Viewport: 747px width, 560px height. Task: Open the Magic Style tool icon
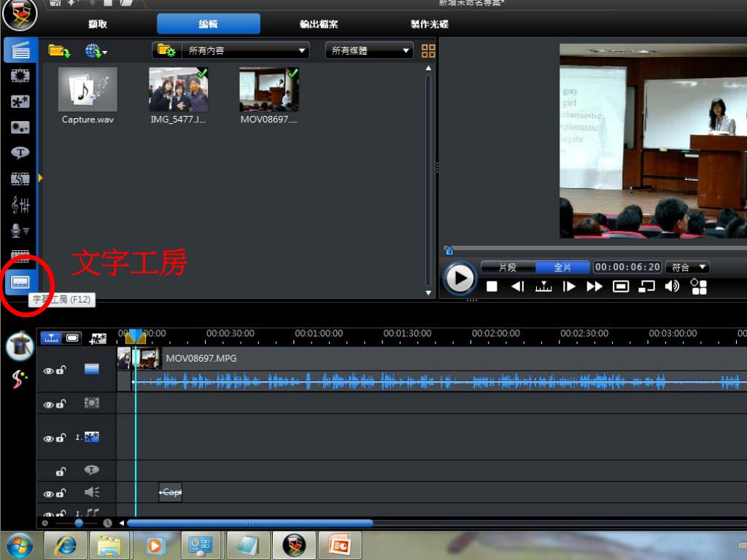(19, 379)
